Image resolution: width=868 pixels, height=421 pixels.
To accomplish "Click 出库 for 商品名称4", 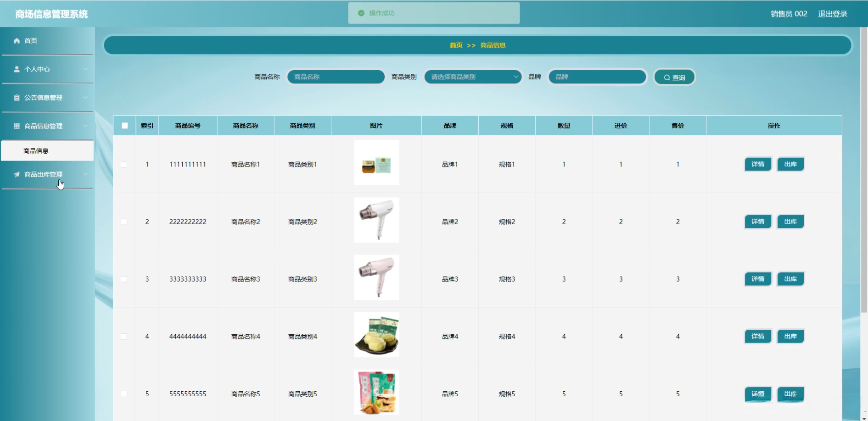I will coord(790,336).
